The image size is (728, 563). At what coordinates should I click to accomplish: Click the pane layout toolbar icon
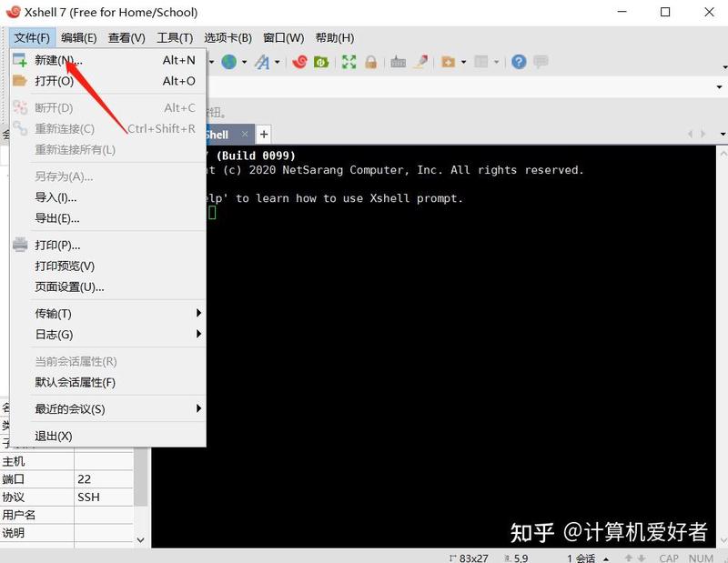[x=481, y=62]
